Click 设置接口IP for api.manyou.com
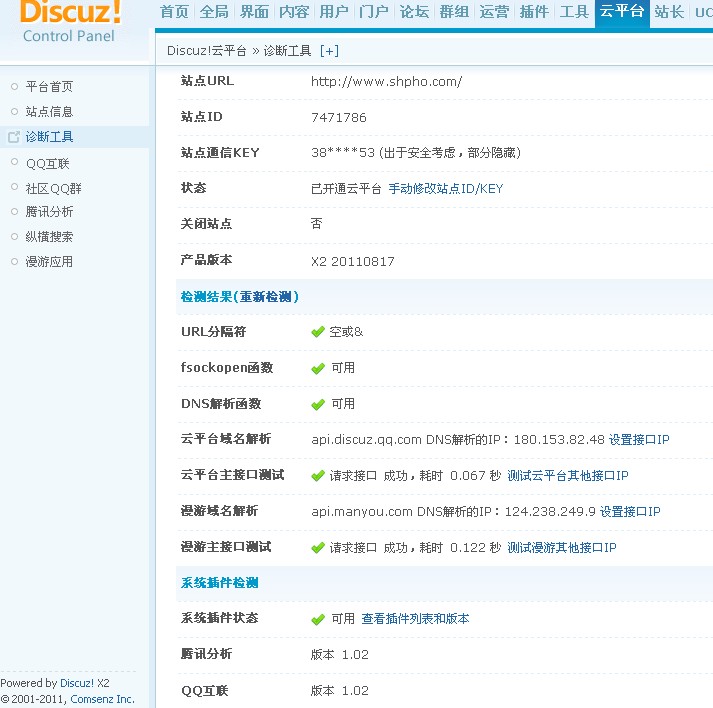The width and height of the screenshot is (713, 708). pyautogui.click(x=630, y=512)
